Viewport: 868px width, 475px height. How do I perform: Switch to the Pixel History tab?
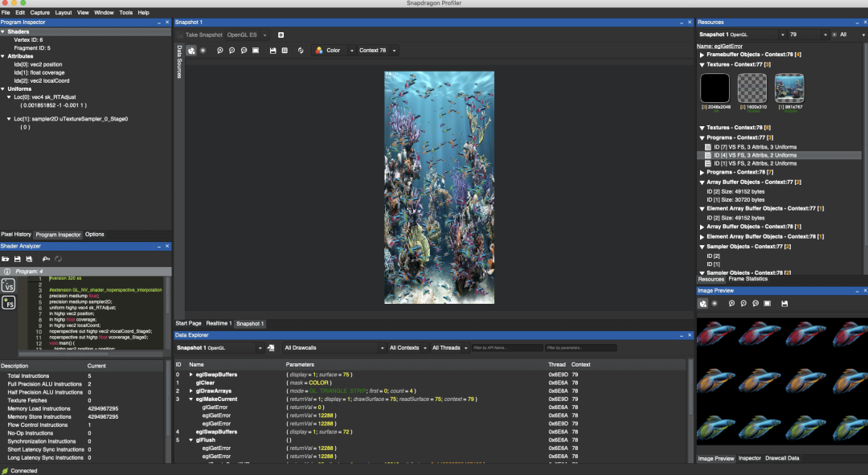point(16,235)
